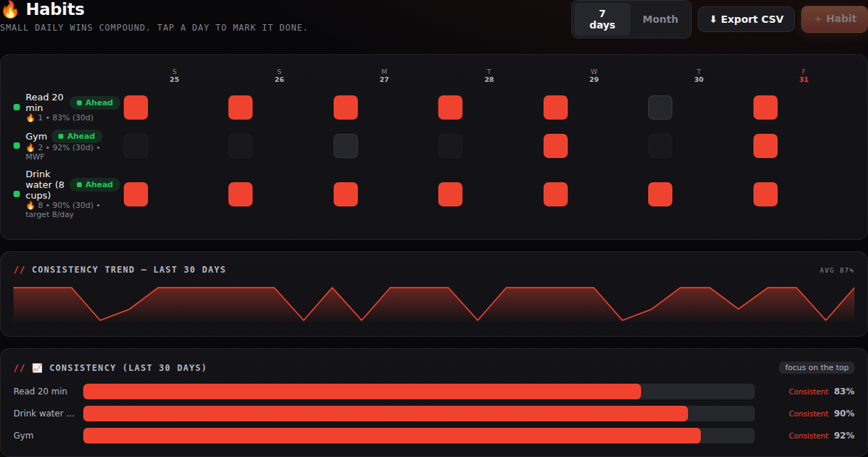This screenshot has width=868, height=457.
Task: Click the Ahead badge on Read 20 min
Action: click(x=95, y=103)
